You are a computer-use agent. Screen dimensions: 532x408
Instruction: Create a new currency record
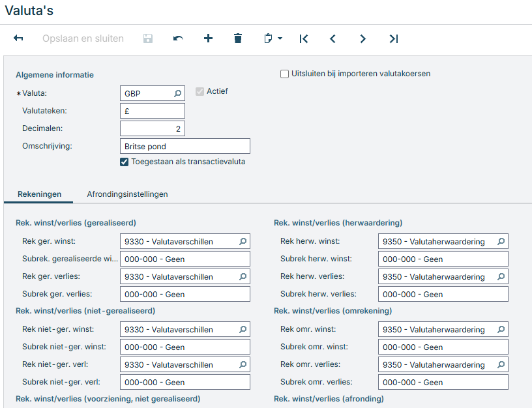208,38
